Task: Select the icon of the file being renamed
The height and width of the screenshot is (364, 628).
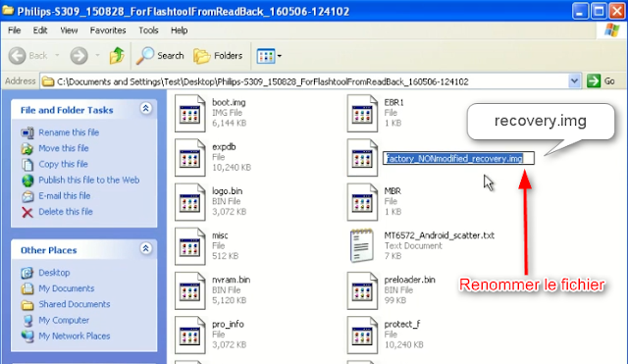Action: click(x=362, y=158)
